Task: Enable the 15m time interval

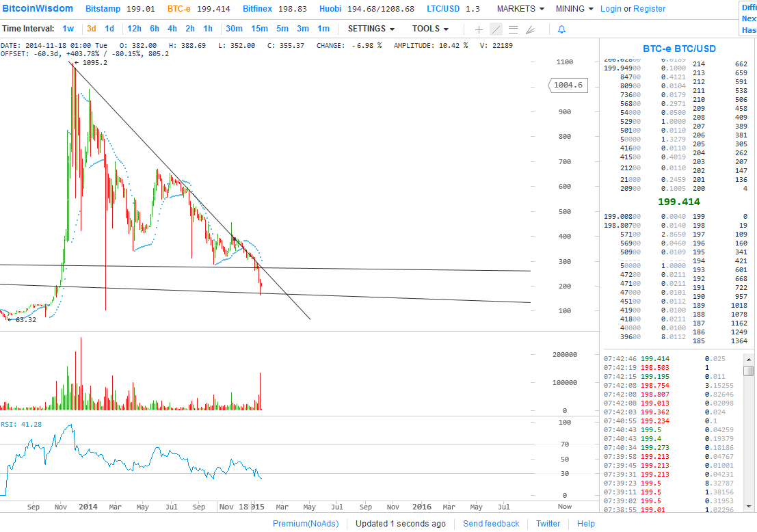Action: click(x=259, y=29)
